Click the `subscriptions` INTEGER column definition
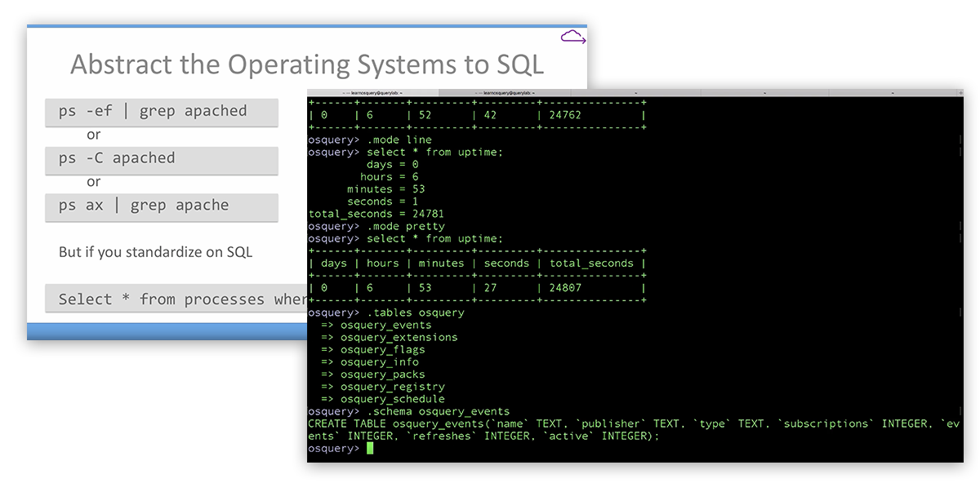Screen dimensions: 980x483 [x=855, y=423]
